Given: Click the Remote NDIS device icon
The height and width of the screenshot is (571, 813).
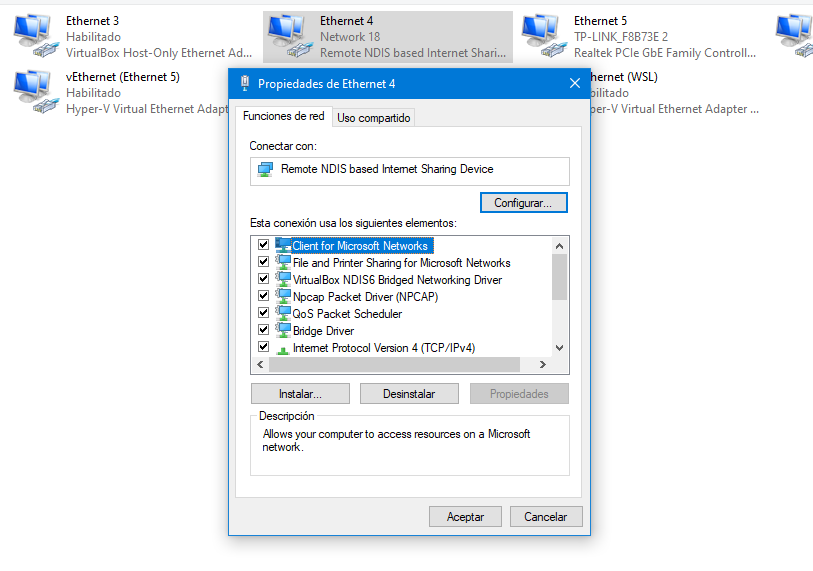Looking at the screenshot, I should (x=265, y=169).
